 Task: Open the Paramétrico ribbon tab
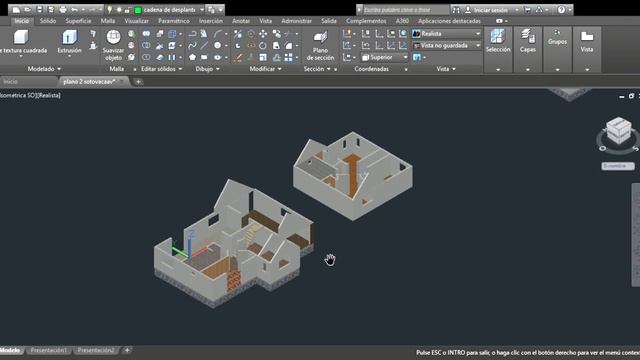tap(174, 21)
